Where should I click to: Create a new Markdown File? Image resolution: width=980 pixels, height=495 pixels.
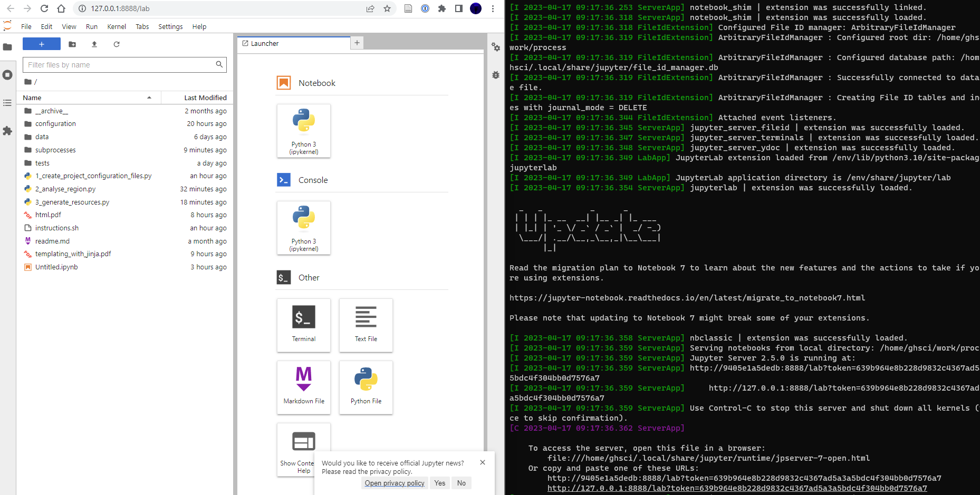pyautogui.click(x=304, y=387)
